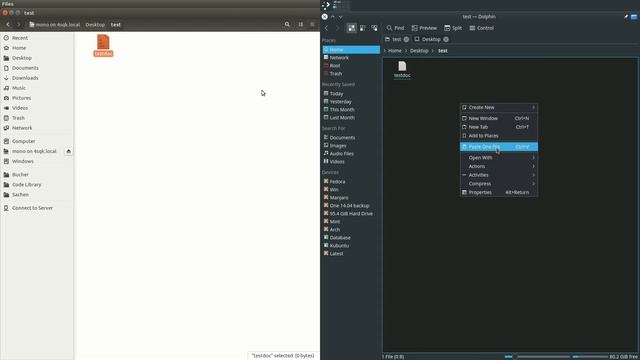The height and width of the screenshot is (360, 640).
Task: Switch Dolphin to icons view
Action: pyautogui.click(x=351, y=28)
